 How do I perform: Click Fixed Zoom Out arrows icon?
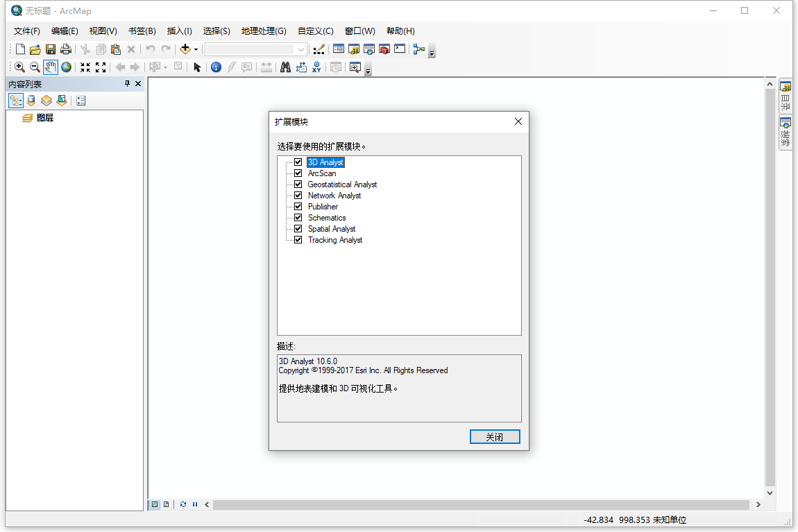tap(101, 67)
